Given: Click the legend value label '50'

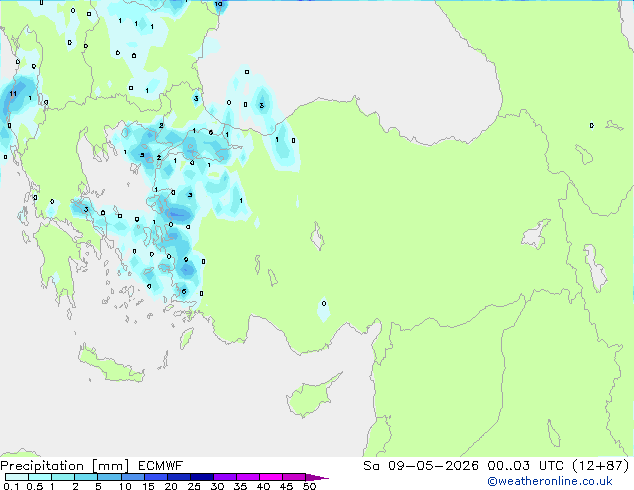Looking at the screenshot, I should click(309, 486).
